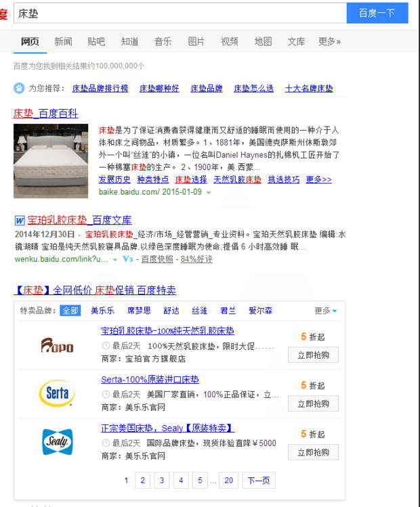Switch to the 地图 tab

click(263, 41)
